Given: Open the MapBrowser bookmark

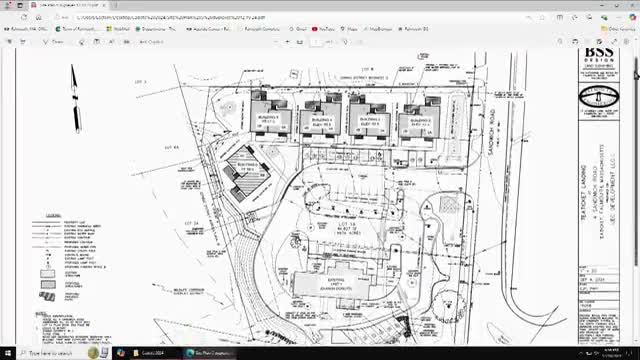Looking at the screenshot, I should tap(378, 29).
